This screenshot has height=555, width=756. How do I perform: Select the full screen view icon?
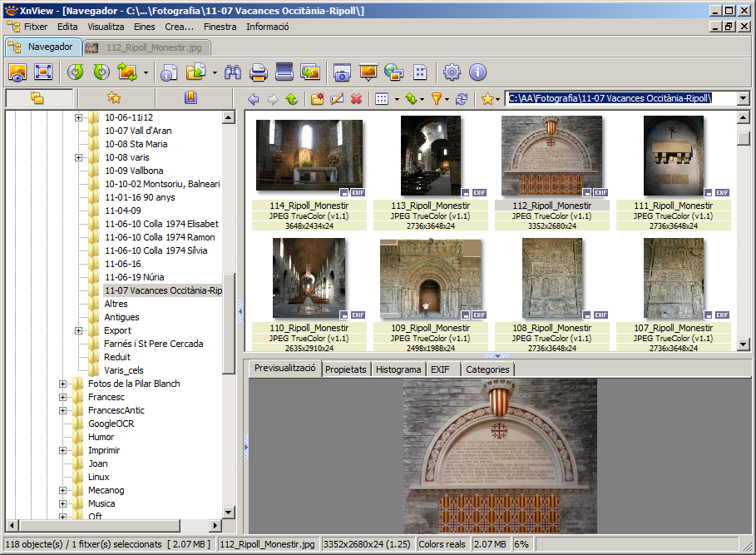pos(43,72)
